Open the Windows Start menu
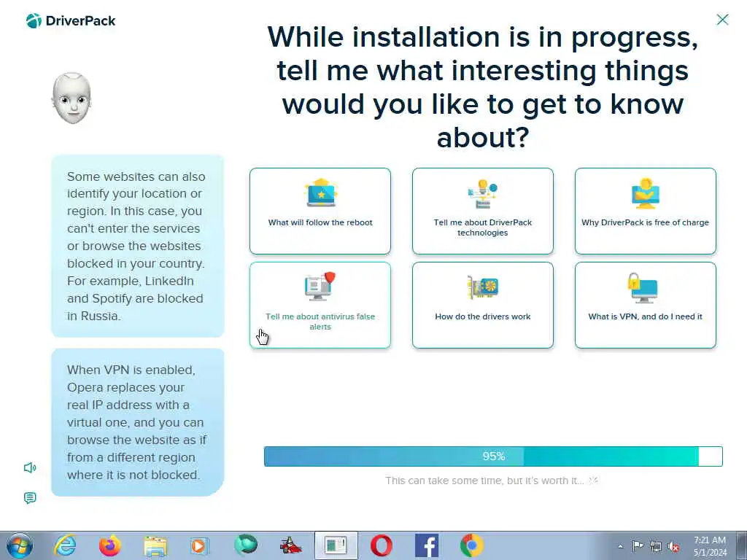This screenshot has width=747, height=560. [20, 545]
